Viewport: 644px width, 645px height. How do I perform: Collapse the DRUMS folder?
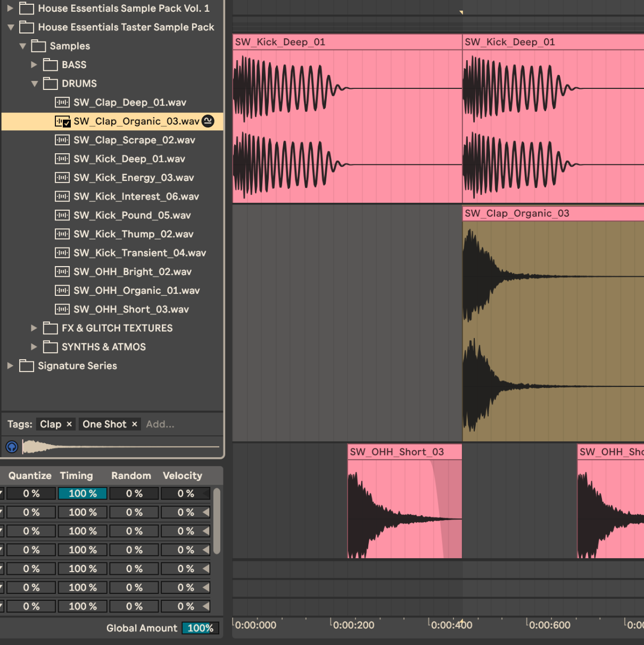35,84
